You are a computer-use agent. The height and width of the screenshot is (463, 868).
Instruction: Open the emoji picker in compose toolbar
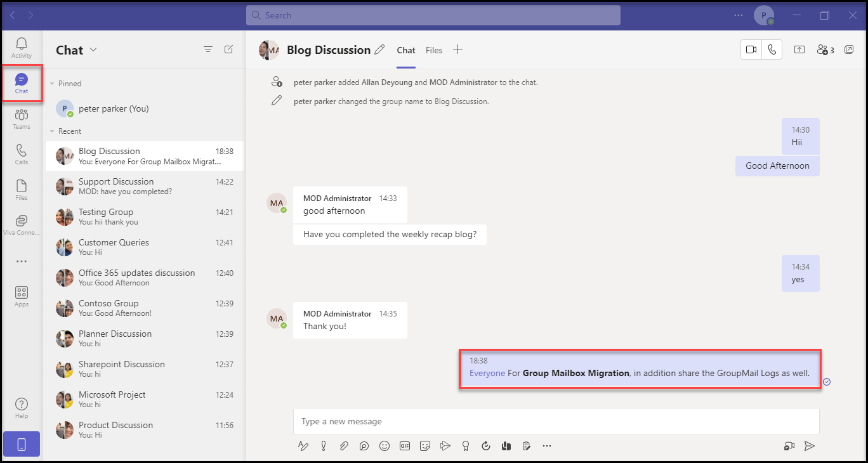(384, 446)
